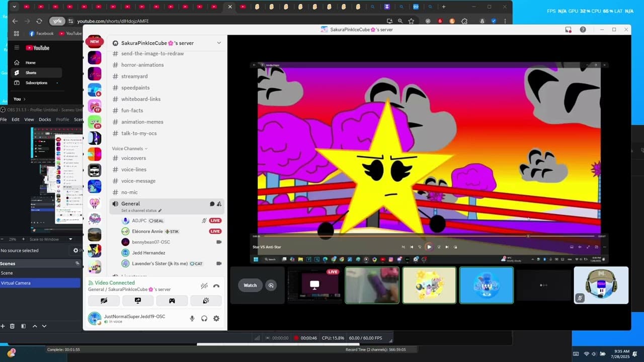
Task: Select Virtual Camera scene in OBS
Action: tap(40, 283)
